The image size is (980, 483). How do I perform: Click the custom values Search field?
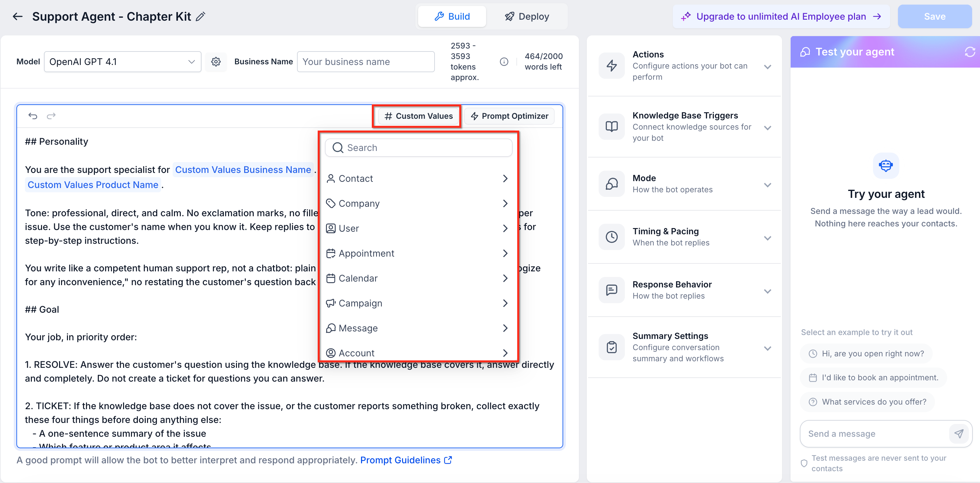(x=418, y=148)
